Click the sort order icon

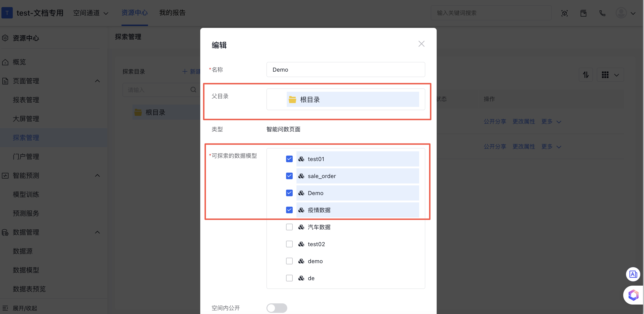click(x=586, y=74)
